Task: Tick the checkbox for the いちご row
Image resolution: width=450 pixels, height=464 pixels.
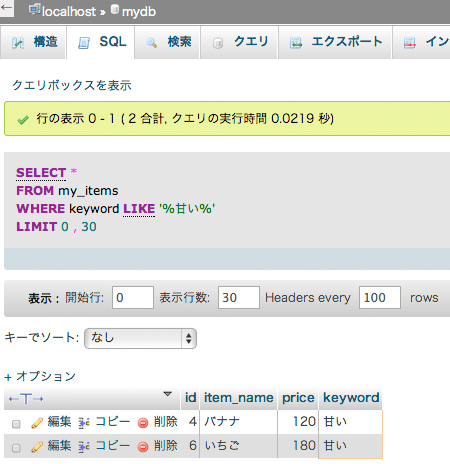Action: click(16, 448)
